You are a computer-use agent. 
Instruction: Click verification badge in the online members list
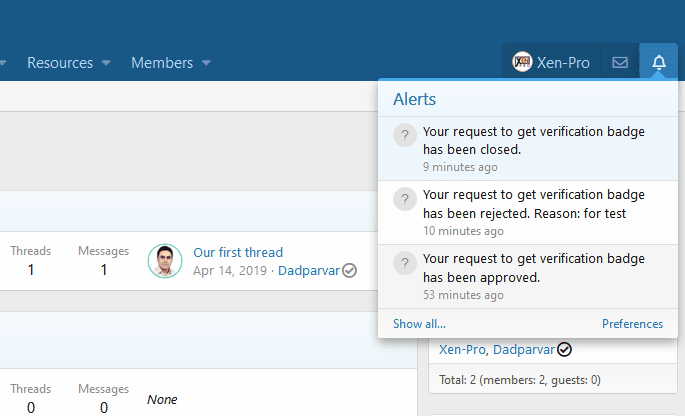click(x=564, y=349)
